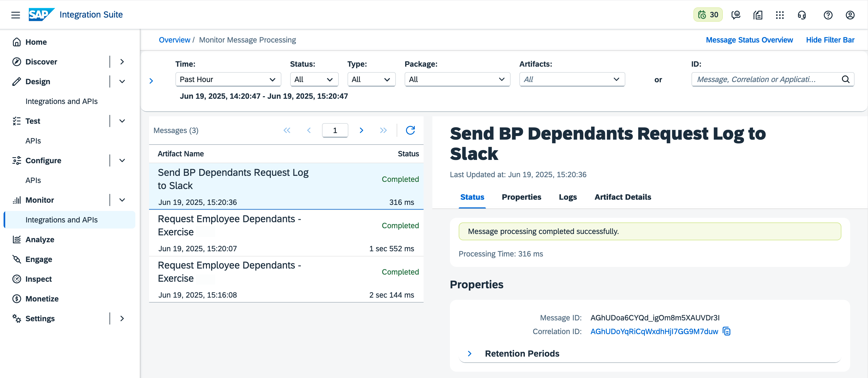Collapse the Configure section chevron

122,160
